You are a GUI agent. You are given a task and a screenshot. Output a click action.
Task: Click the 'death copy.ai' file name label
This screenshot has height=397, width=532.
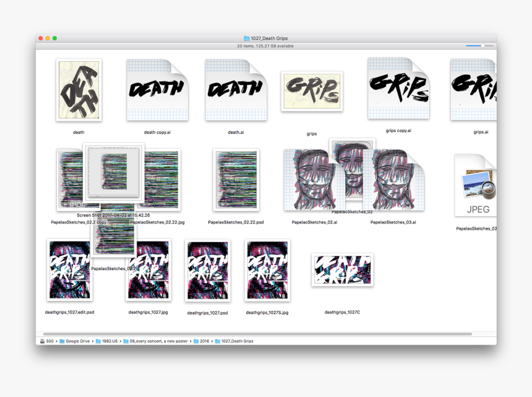[157, 133]
